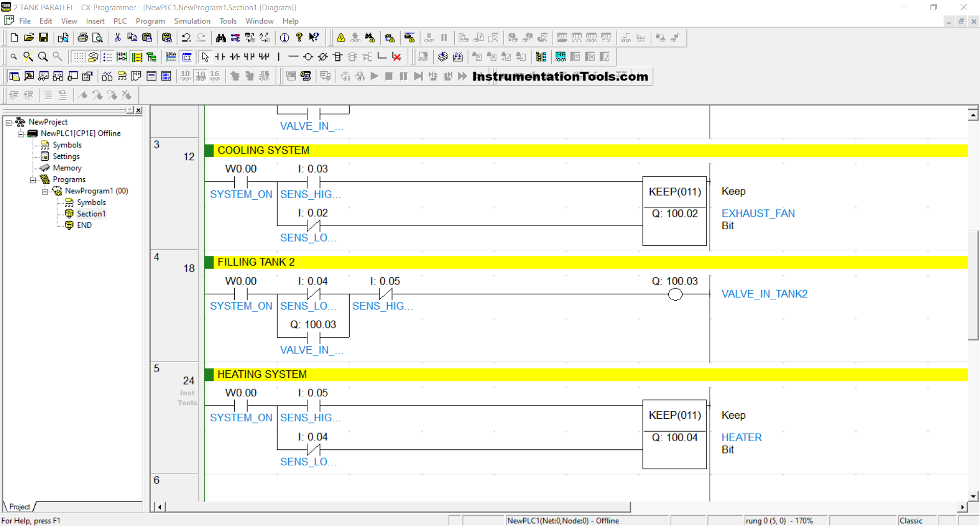Select the KEEP(011) block for HEATER
Viewport: 980px width, 526px height.
[x=675, y=435]
